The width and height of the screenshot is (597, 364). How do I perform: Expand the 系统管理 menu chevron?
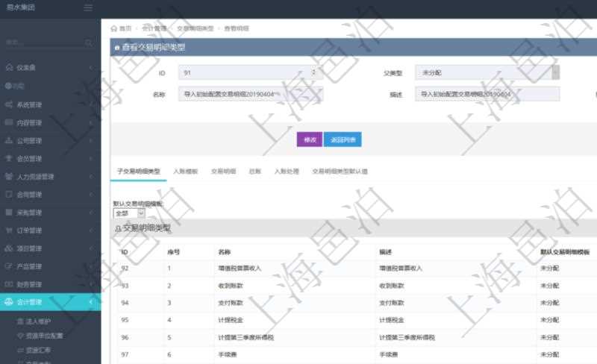[x=91, y=104]
